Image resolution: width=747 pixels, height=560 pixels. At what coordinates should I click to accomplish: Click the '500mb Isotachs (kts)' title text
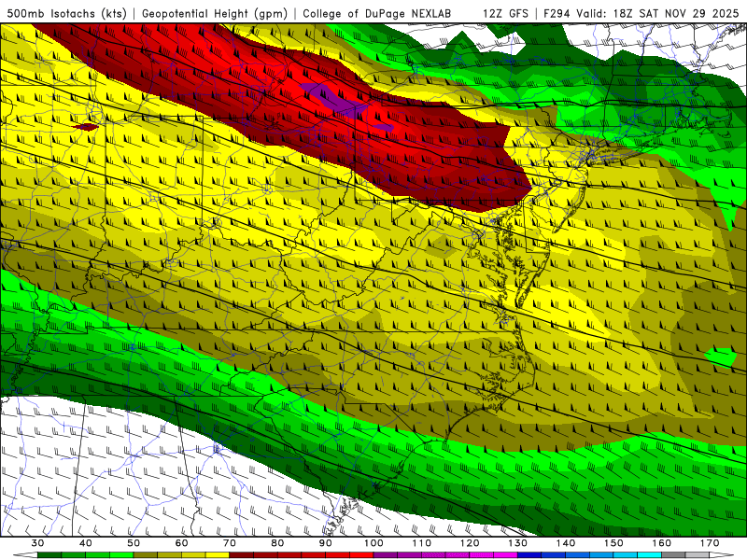click(67, 13)
